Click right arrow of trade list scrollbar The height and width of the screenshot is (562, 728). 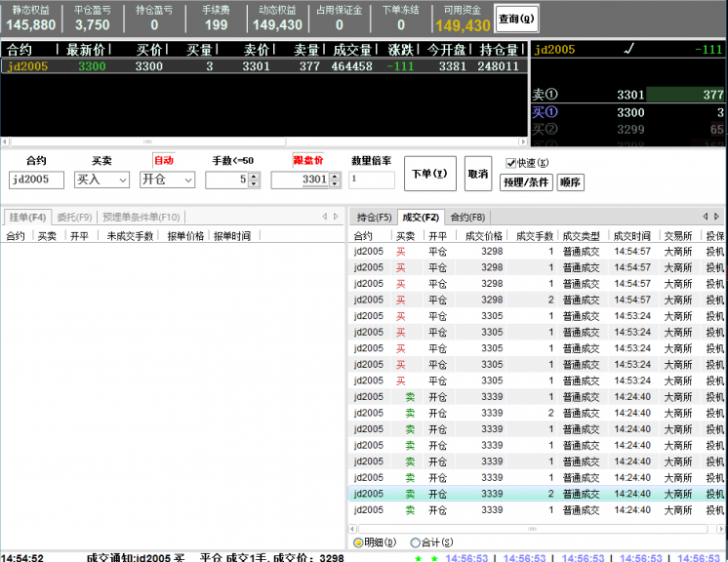pos(721,529)
